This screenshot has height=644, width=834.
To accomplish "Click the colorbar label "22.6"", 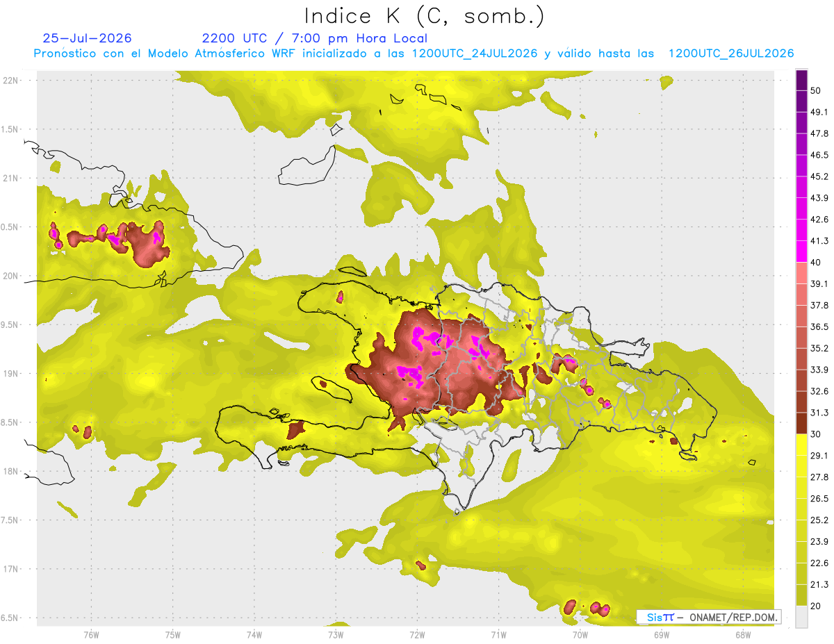I will tap(819, 563).
